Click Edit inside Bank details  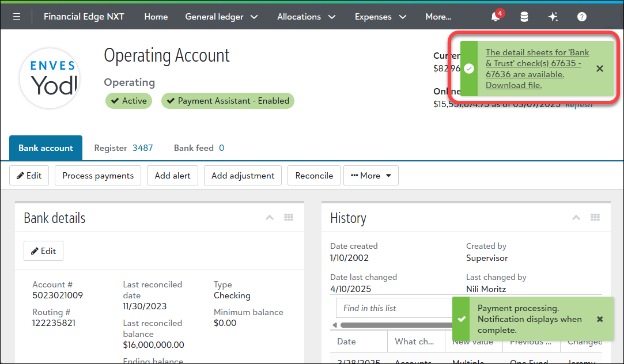(x=43, y=251)
